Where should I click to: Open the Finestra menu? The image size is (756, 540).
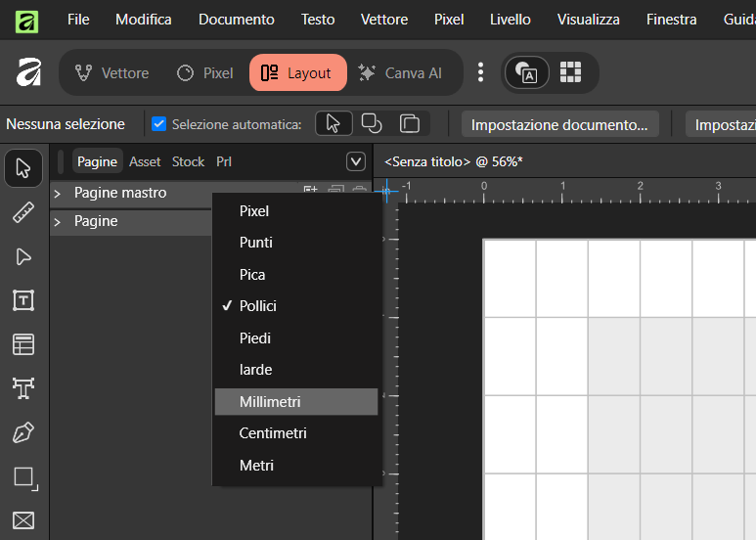point(671,20)
